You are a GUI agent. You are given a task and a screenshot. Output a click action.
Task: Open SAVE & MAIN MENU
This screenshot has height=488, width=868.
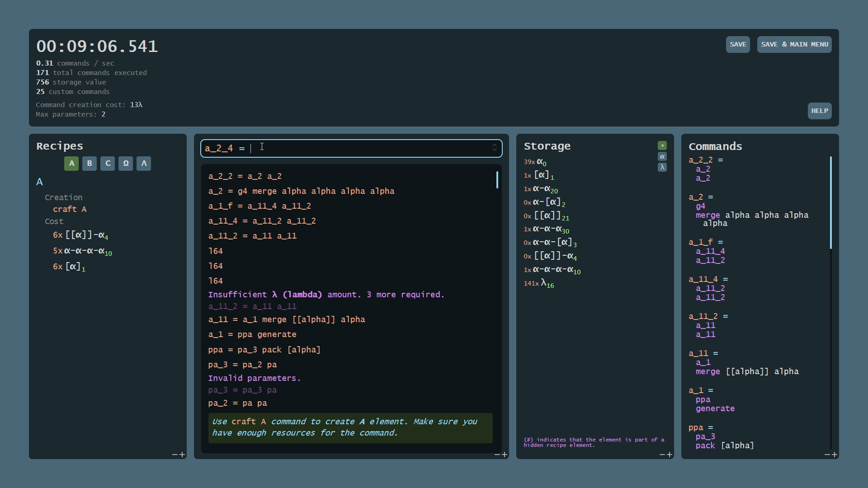[x=794, y=44]
